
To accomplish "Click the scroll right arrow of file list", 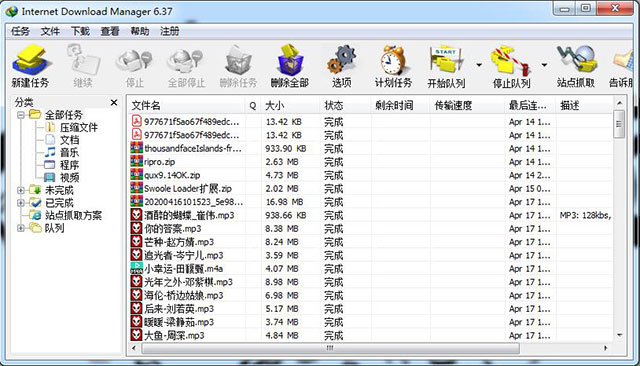I will (x=605, y=348).
